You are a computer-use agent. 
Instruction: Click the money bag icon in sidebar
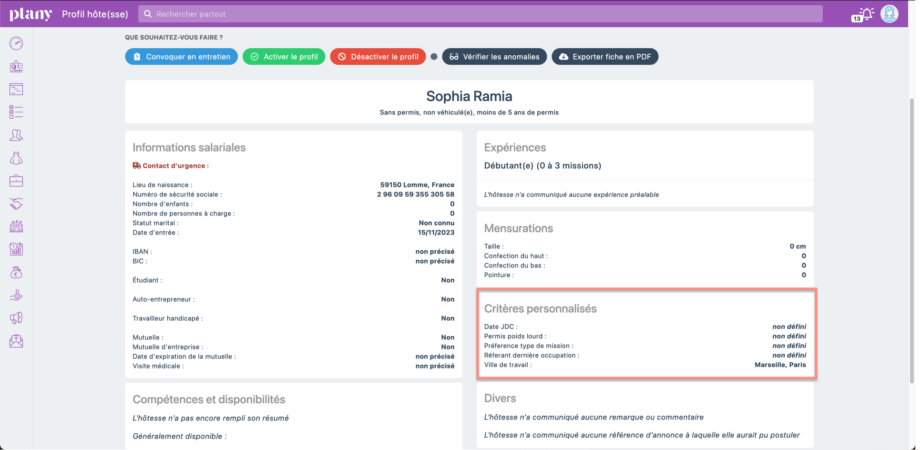(16, 272)
